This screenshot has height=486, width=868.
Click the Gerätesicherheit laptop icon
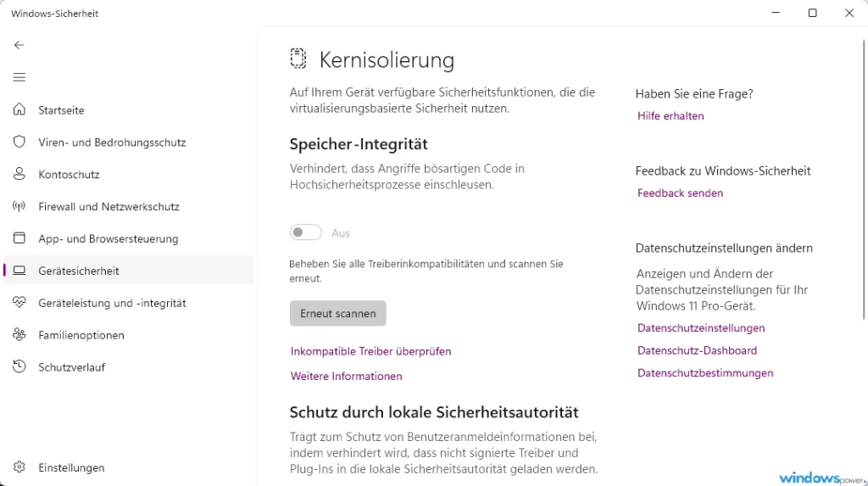(x=19, y=271)
